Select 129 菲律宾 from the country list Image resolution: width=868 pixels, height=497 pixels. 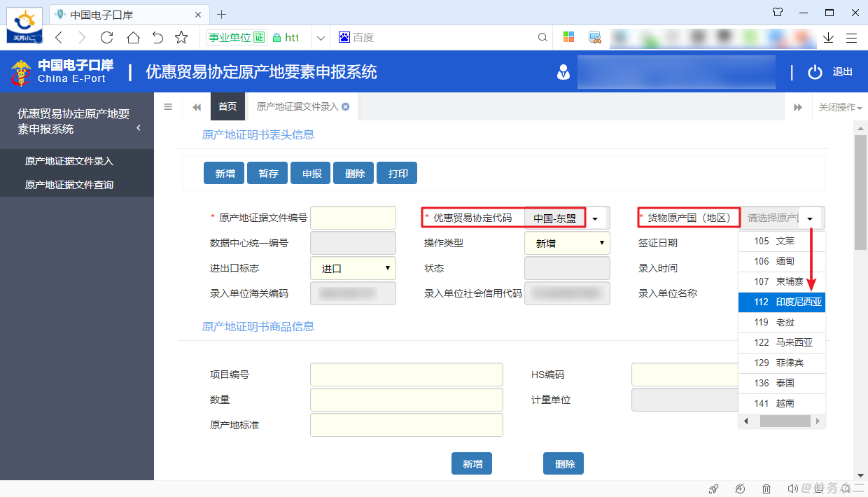pyautogui.click(x=782, y=363)
